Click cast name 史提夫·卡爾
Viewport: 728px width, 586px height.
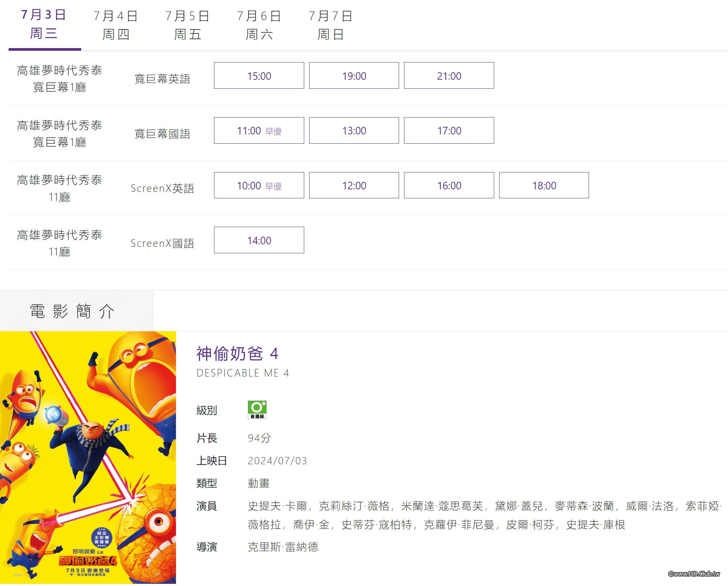coord(277,506)
